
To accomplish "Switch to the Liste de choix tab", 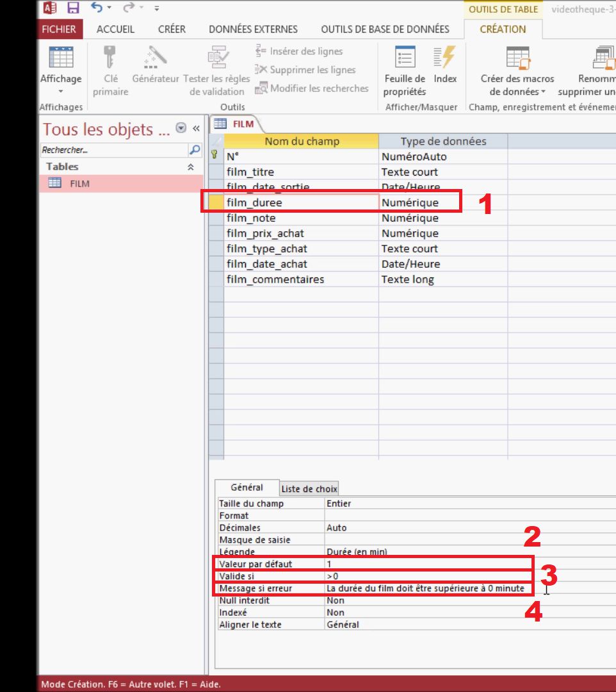I will 309,488.
